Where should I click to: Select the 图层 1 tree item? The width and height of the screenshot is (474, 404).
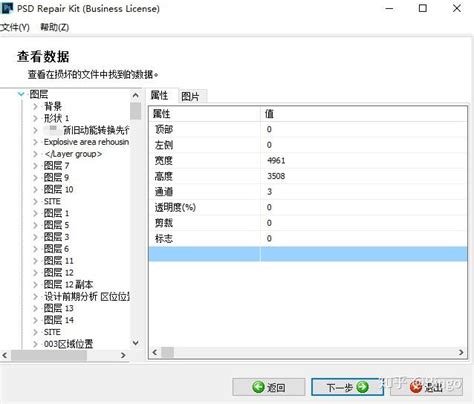tap(56, 213)
